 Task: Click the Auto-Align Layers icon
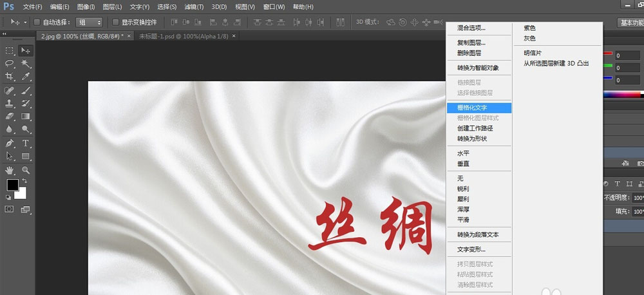coord(340,22)
